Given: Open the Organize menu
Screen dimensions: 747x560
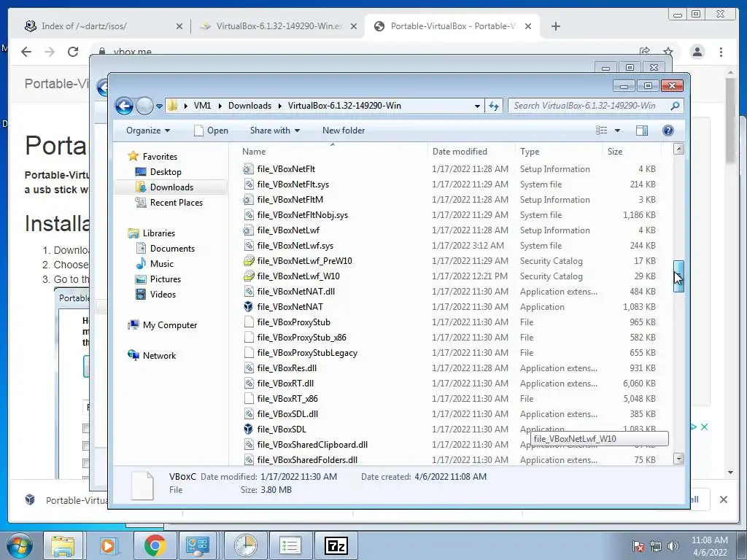Looking at the screenshot, I should pos(147,131).
